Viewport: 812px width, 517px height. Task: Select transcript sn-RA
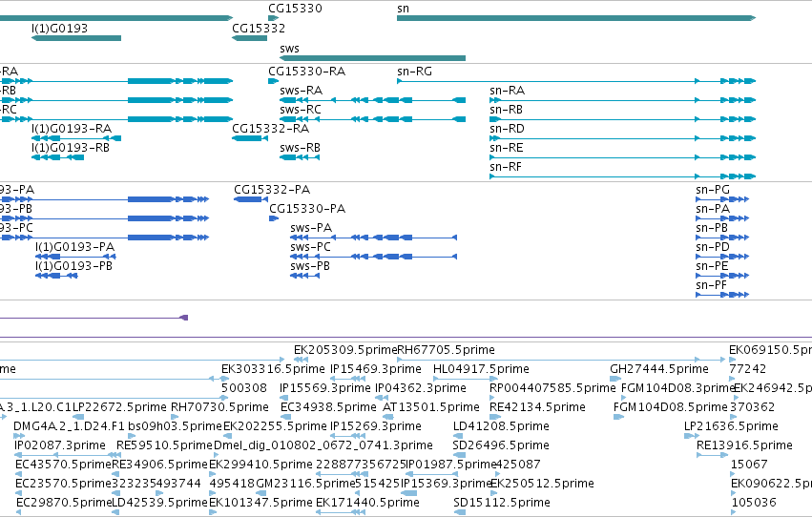pyautogui.click(x=622, y=100)
